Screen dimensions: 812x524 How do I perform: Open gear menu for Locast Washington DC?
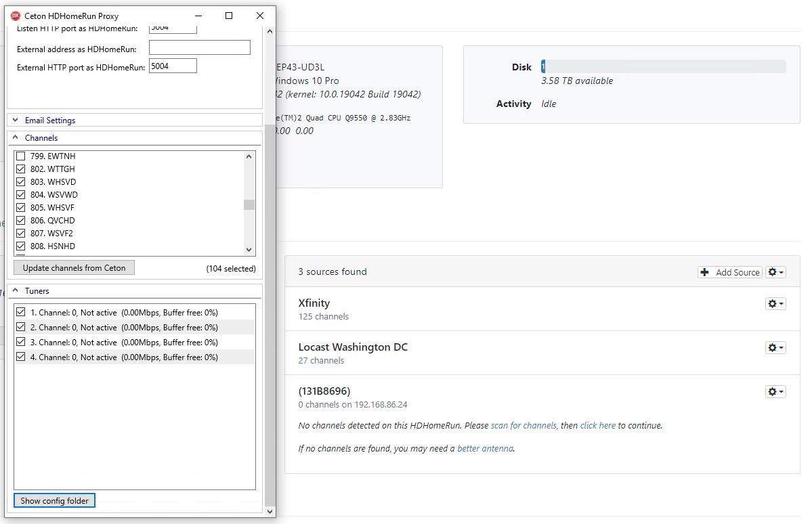coord(775,348)
